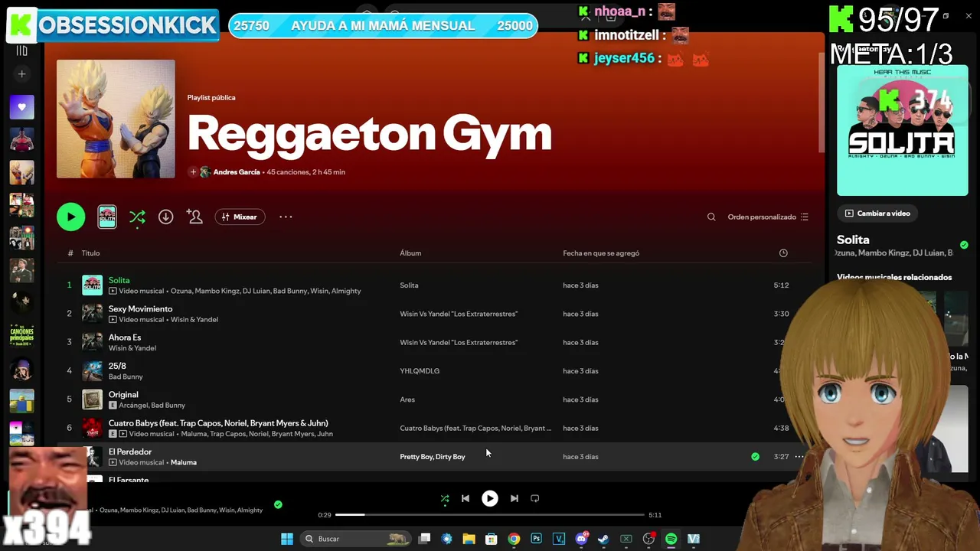
Task: Toggle the saved checkmark next to Solita in the side panel
Action: pos(964,245)
